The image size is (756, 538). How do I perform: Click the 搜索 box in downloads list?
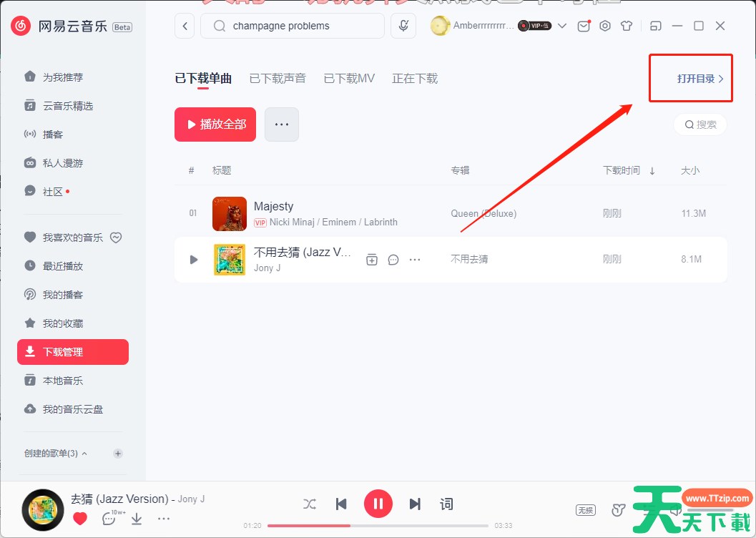pyautogui.click(x=700, y=125)
